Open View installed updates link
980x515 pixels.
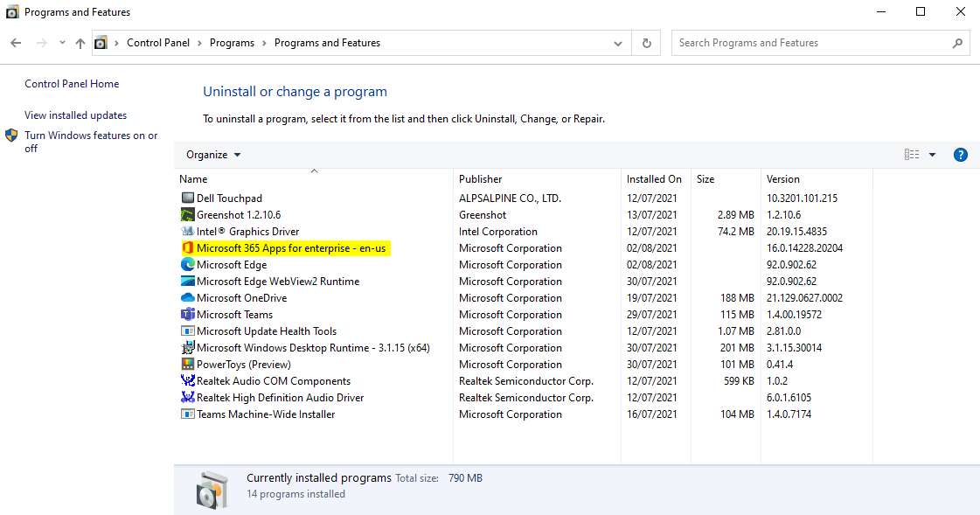tap(76, 115)
